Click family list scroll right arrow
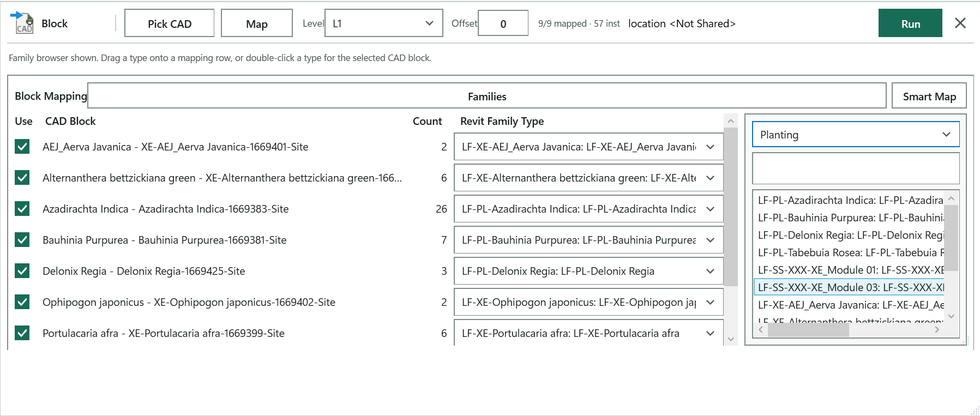This screenshot has height=416, width=980. pyautogui.click(x=937, y=330)
